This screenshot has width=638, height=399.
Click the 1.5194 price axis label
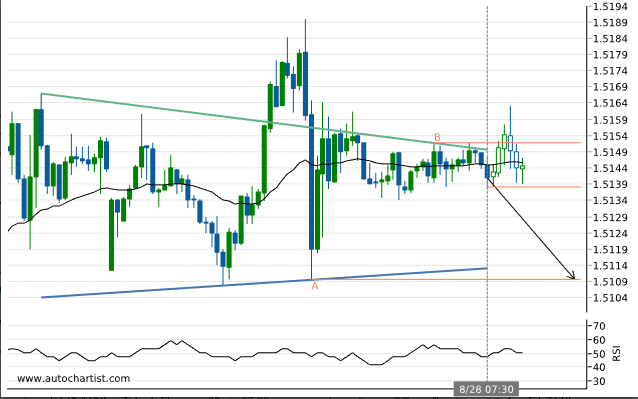[x=610, y=7]
